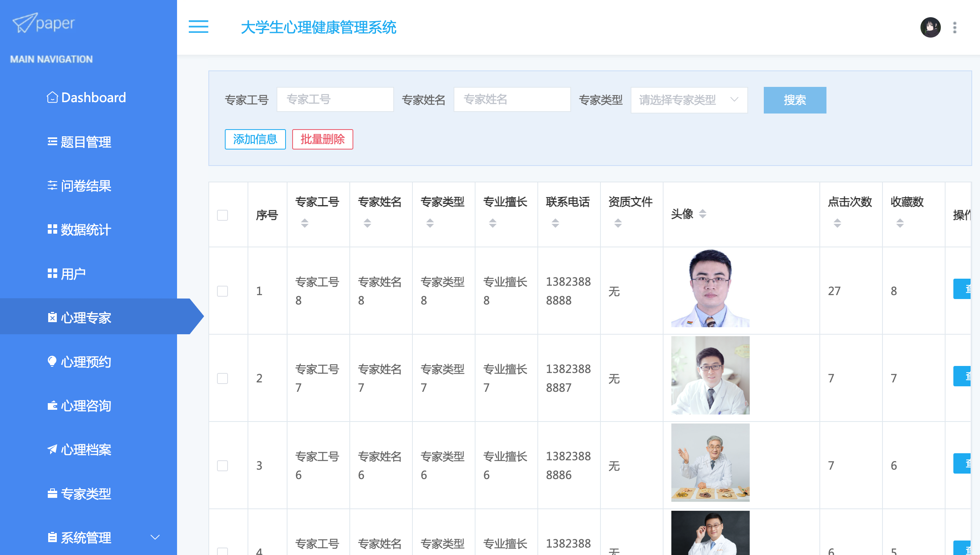Viewport: 980px width, 555px height.
Task: Open the vertical three-dot options menu
Action: [x=955, y=27]
